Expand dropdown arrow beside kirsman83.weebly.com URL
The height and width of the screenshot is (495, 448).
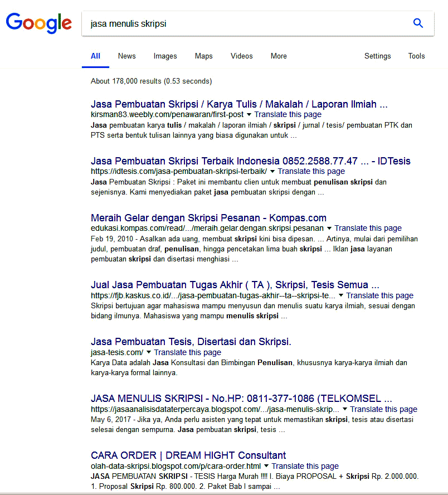click(249, 115)
